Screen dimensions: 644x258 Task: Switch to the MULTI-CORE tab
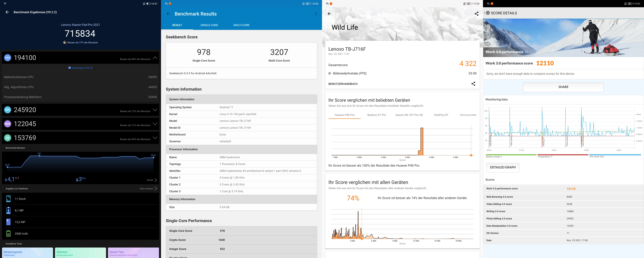242,25
